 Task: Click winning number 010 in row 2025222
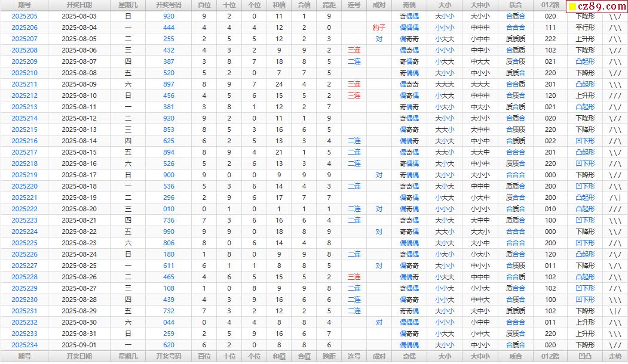(x=169, y=209)
